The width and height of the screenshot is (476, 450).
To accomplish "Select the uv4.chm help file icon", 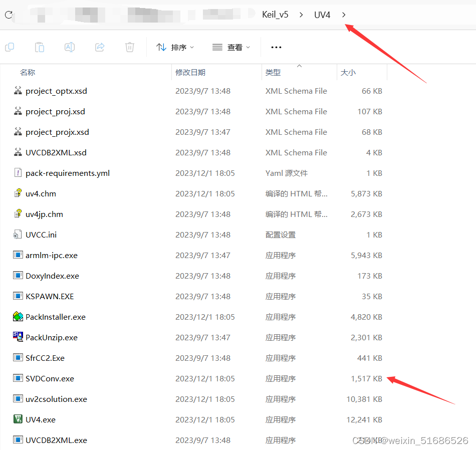I will click(x=18, y=193).
